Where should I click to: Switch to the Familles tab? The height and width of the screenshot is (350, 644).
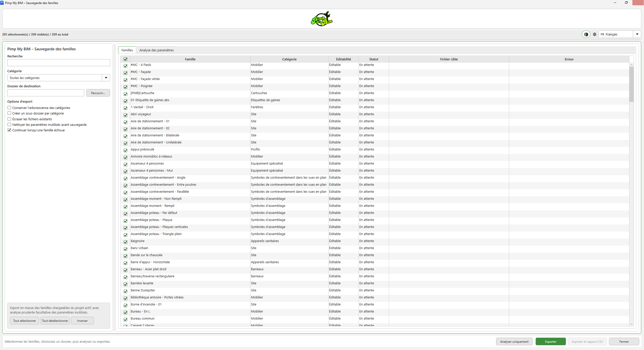pos(127,50)
